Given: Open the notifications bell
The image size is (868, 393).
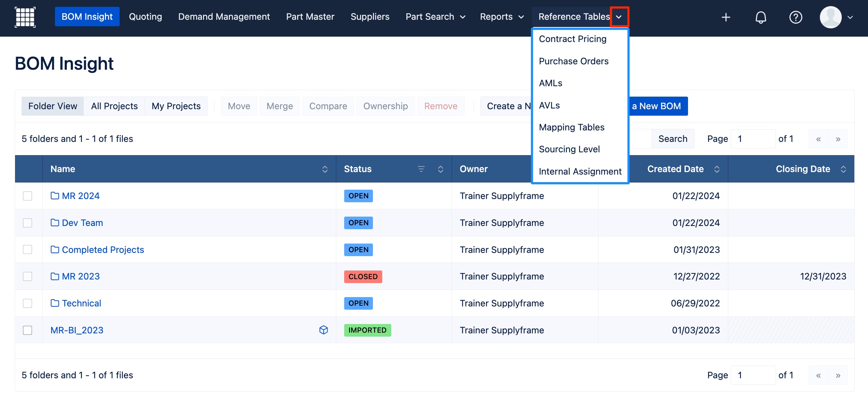Looking at the screenshot, I should click(x=761, y=17).
